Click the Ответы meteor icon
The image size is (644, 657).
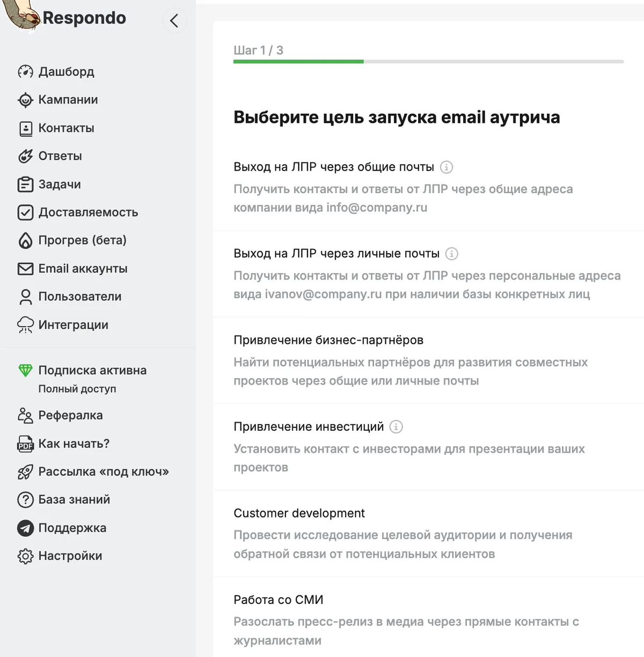[25, 156]
